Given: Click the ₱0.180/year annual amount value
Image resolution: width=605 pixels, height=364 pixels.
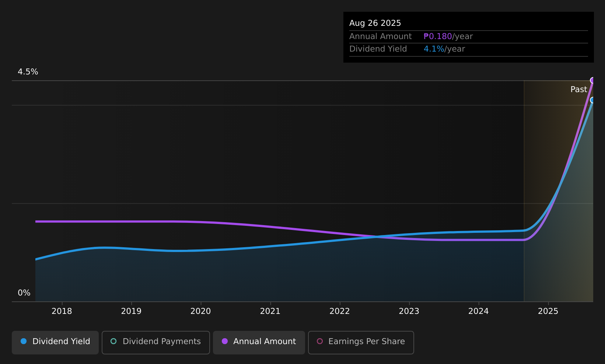Looking at the screenshot, I should (448, 36).
